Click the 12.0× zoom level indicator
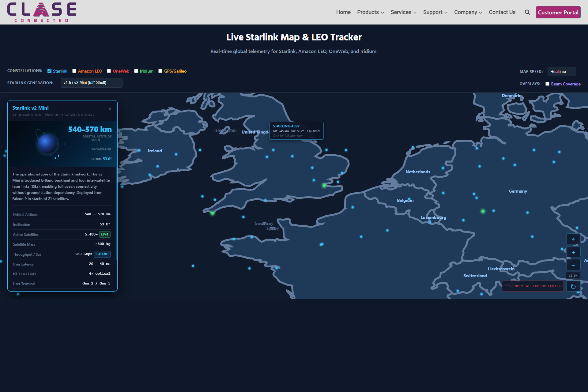588x392 pixels. coord(573,276)
